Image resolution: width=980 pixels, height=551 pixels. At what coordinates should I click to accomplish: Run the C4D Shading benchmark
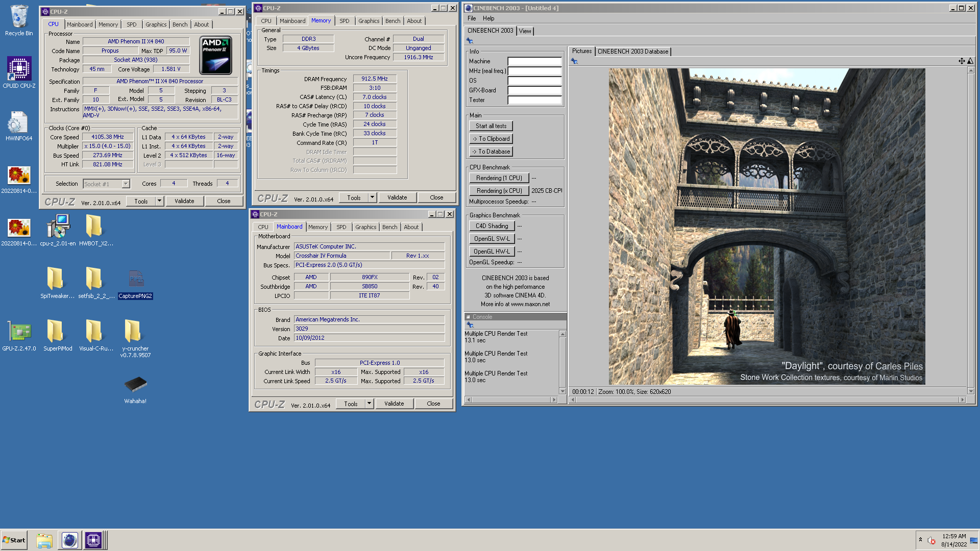coord(492,226)
